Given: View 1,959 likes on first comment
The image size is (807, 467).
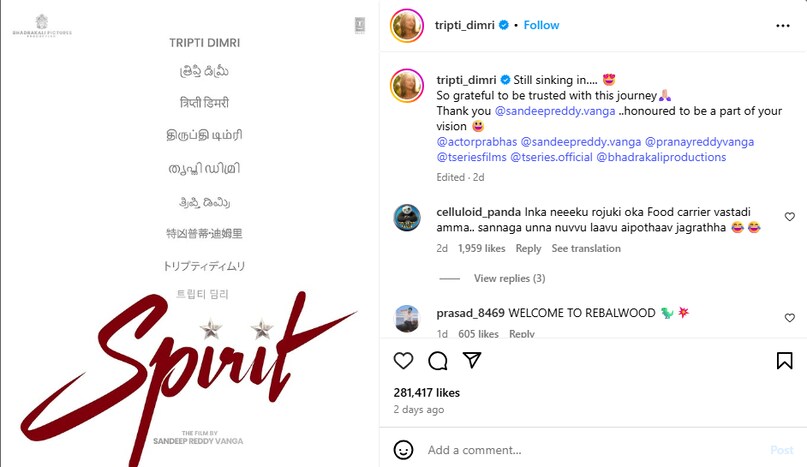Looking at the screenshot, I should point(481,248).
